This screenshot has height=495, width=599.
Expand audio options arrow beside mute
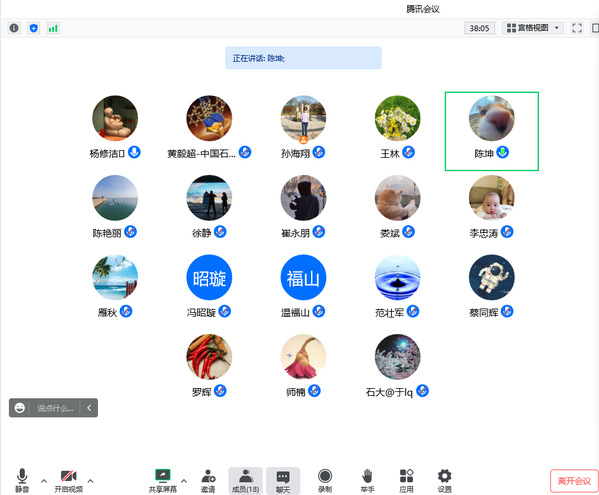(x=44, y=480)
